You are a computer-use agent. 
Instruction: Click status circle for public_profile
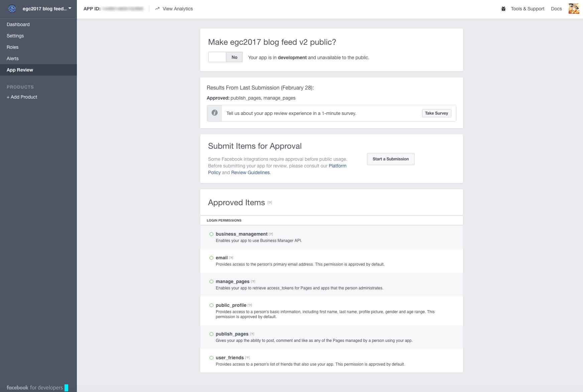point(211,305)
